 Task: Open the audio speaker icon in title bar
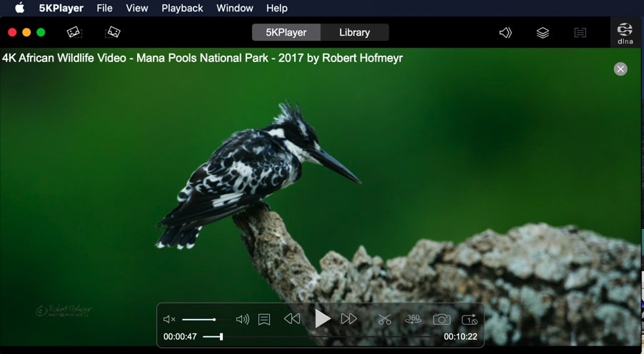pos(505,33)
